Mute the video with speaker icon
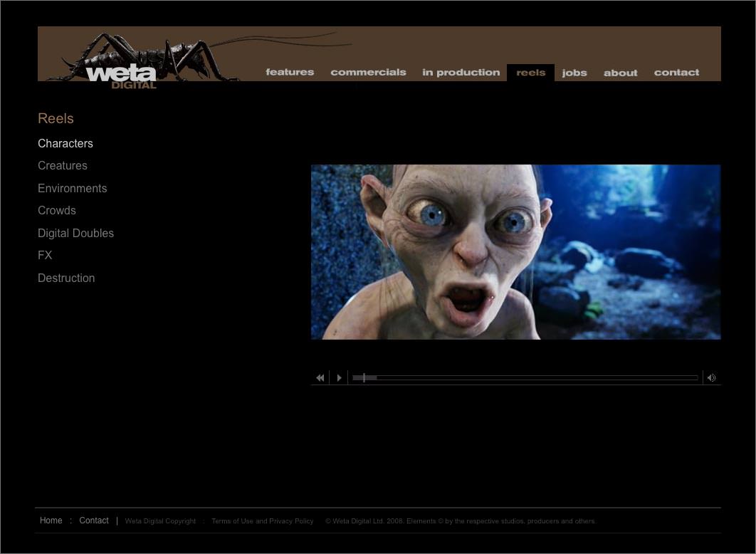This screenshot has height=554, width=756. (712, 378)
